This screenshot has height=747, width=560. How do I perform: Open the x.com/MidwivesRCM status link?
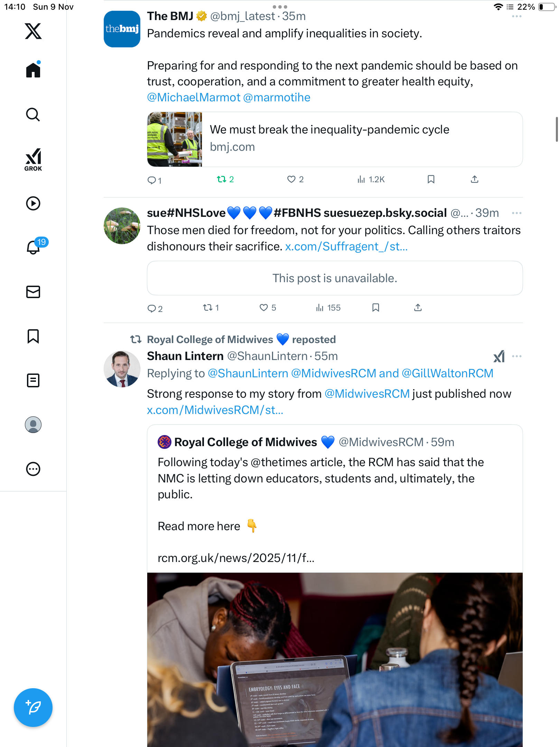tap(215, 410)
